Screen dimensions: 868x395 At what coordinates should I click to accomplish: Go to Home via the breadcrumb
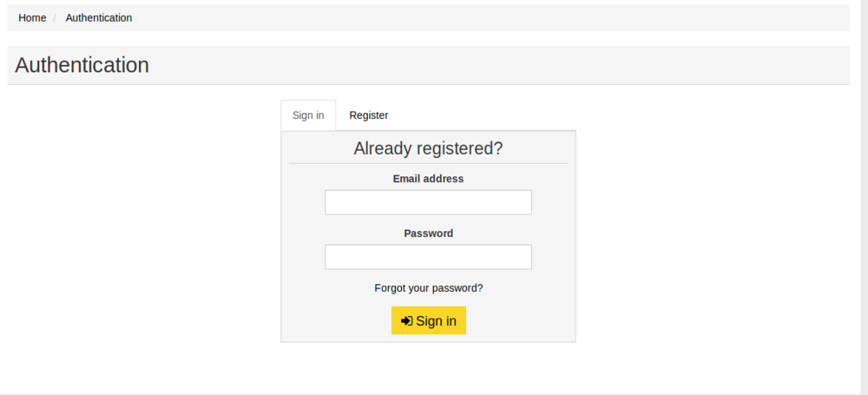[x=32, y=17]
